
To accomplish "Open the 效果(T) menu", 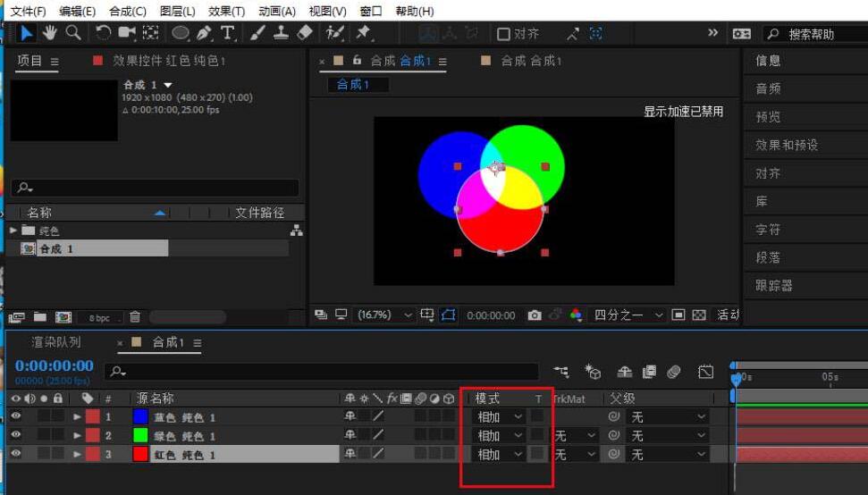I will [x=226, y=12].
